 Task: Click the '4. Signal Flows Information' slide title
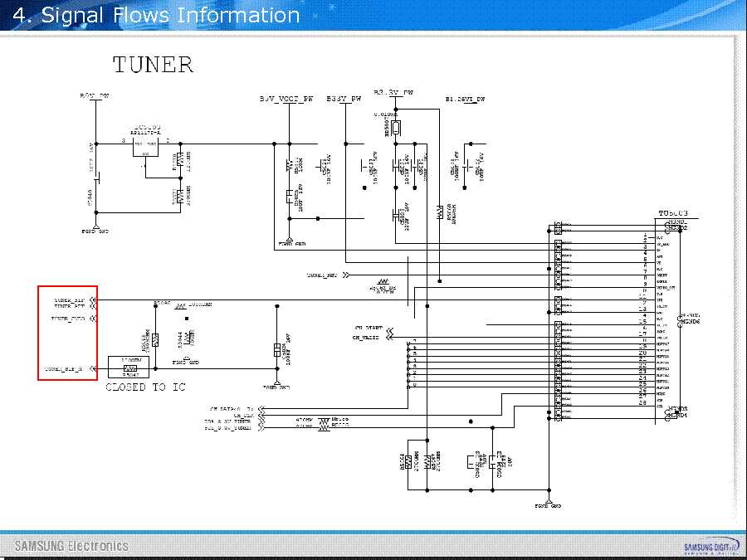156,15
